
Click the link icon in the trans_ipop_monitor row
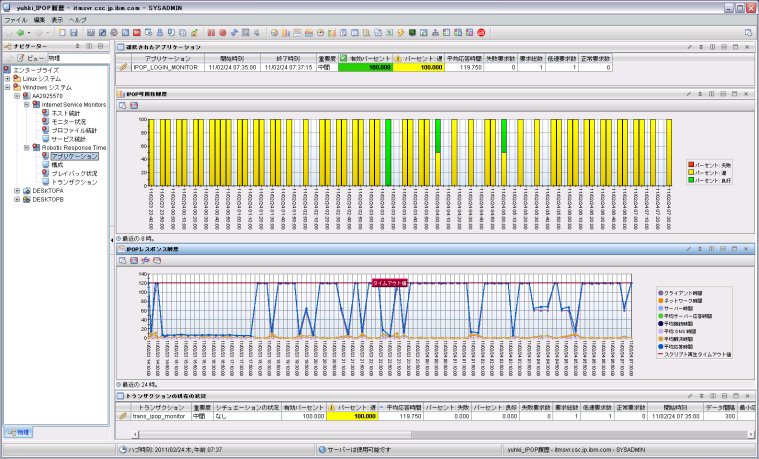click(x=123, y=416)
